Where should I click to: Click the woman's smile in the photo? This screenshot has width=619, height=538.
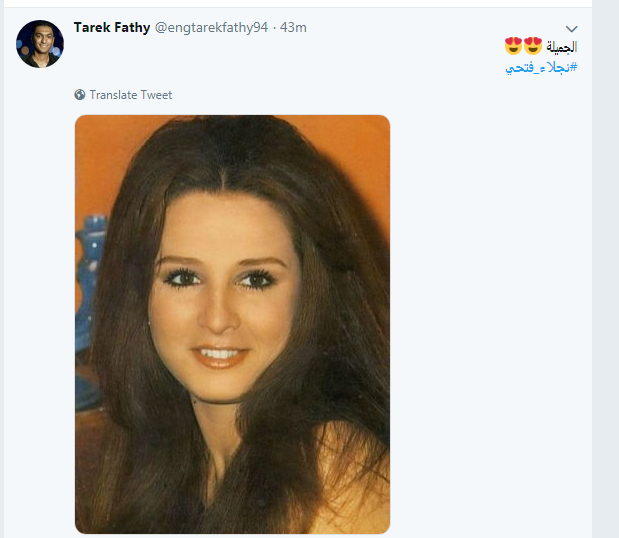click(x=220, y=355)
